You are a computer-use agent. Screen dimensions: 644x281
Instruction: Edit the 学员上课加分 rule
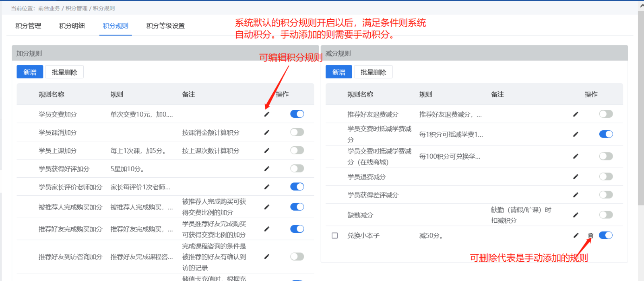point(266,150)
